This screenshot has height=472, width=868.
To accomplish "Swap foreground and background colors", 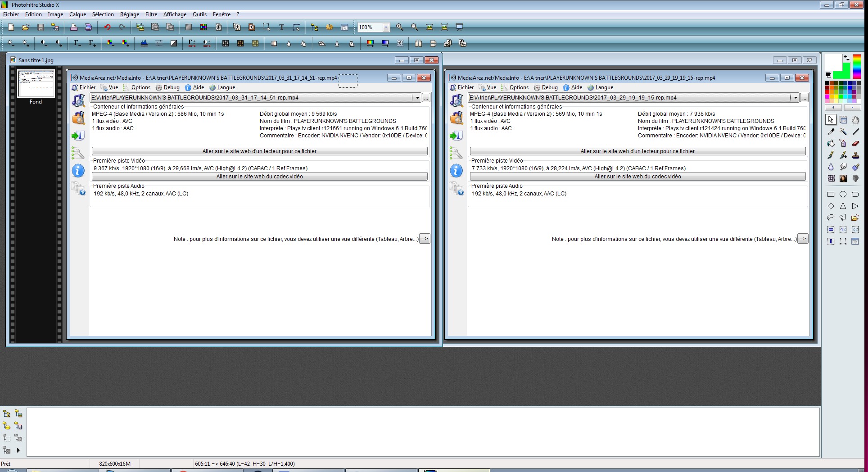I will [846, 58].
